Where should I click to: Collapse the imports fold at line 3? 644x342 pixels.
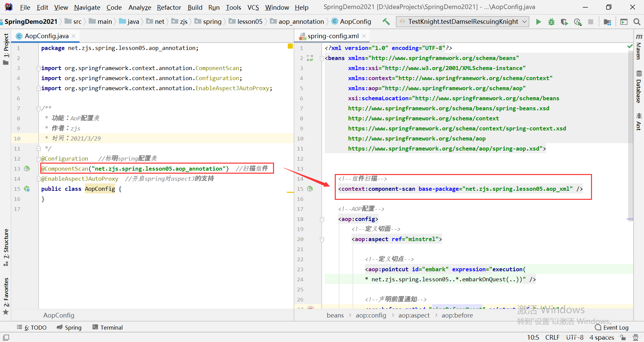point(39,68)
